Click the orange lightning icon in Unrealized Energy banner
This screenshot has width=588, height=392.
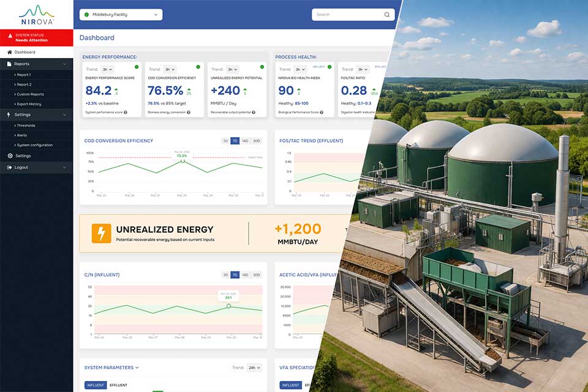101,233
